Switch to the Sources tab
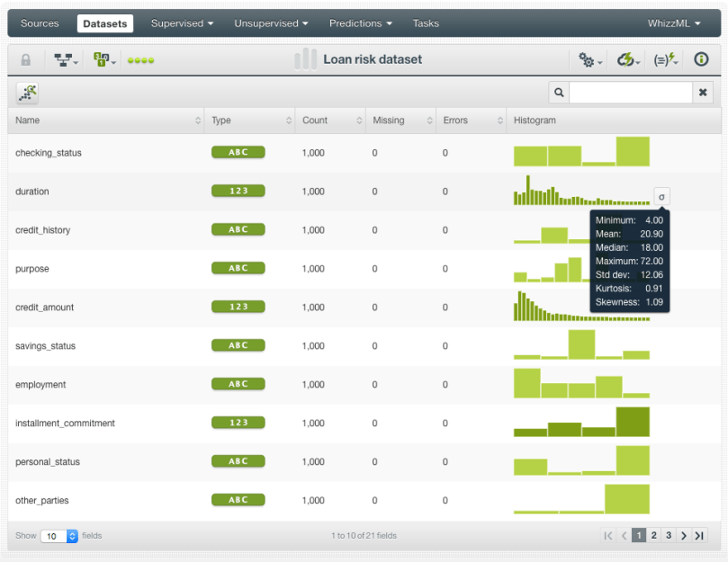This screenshot has width=728, height=562. [40, 23]
